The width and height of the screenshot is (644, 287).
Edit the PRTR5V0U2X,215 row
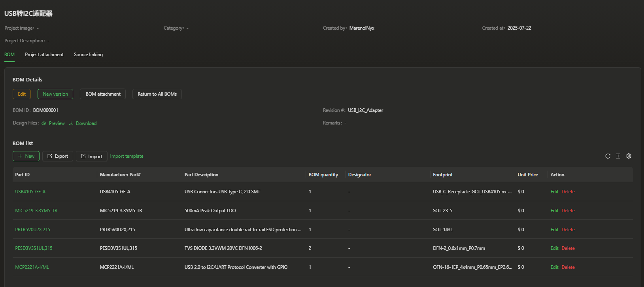555,230
